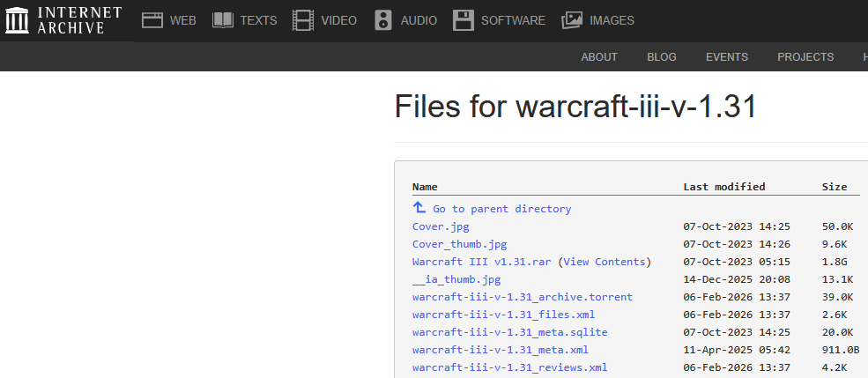The width and height of the screenshot is (868, 378).
Task: Select the SOFTWARE menu label
Action: pyautogui.click(x=513, y=20)
